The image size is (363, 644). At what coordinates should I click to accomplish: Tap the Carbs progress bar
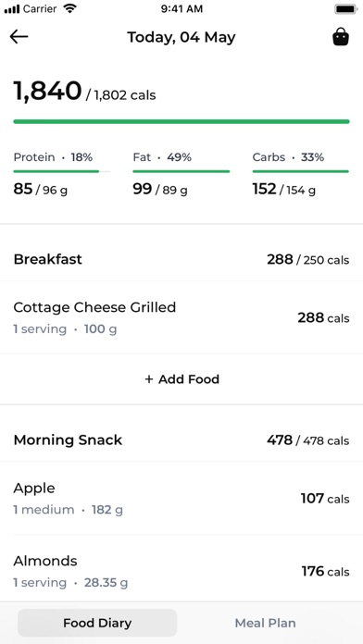(301, 171)
